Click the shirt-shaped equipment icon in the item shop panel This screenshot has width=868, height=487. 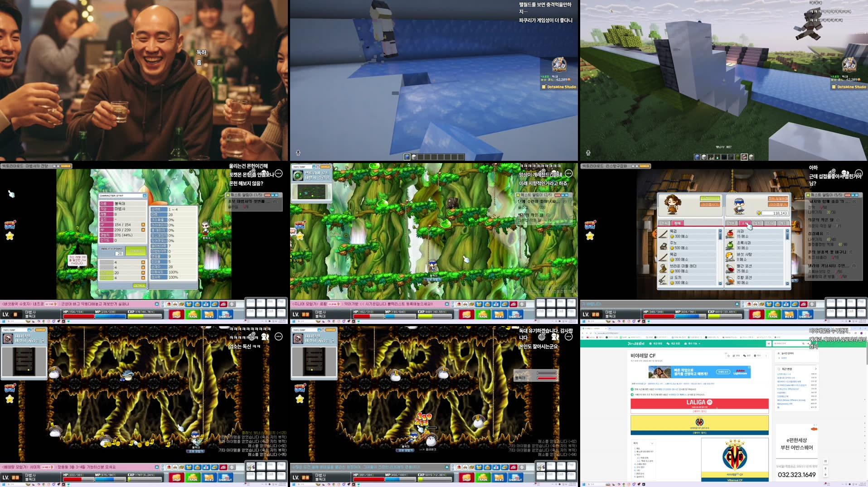click(x=770, y=304)
